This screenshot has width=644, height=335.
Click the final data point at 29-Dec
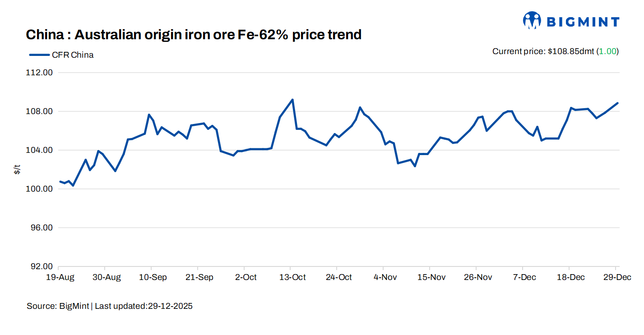click(x=617, y=103)
